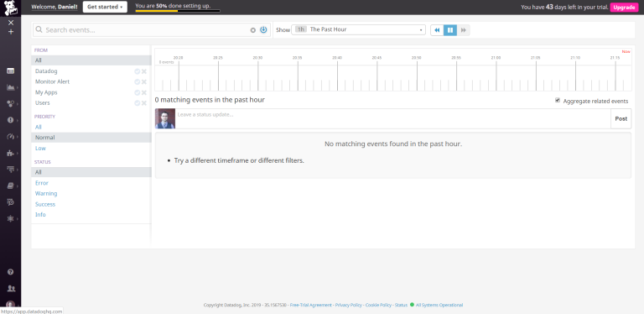Exclude Monitor Alert source with its X

coord(144,81)
